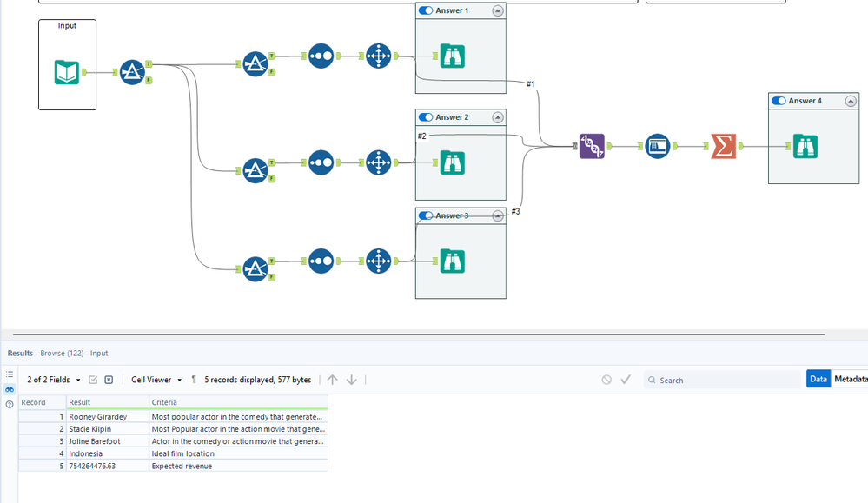The image size is (868, 503).
Task: Switch off the Answer 4 container
Action: 779,101
